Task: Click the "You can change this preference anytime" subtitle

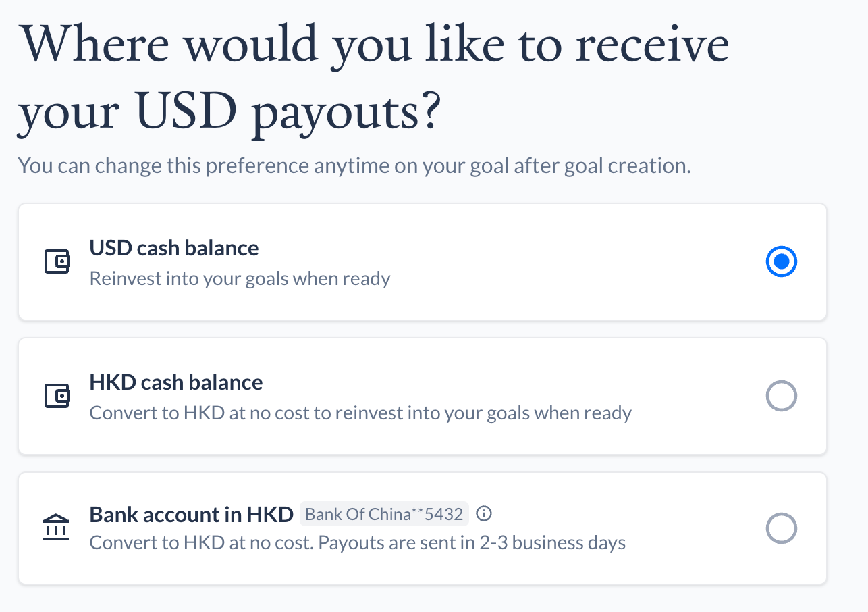Action: [x=354, y=165]
